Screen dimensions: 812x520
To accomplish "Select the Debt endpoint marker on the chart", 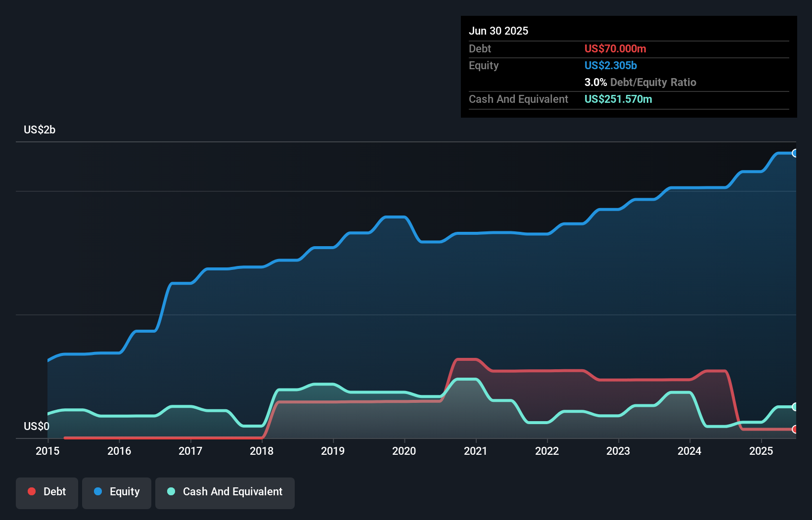I will point(795,430).
